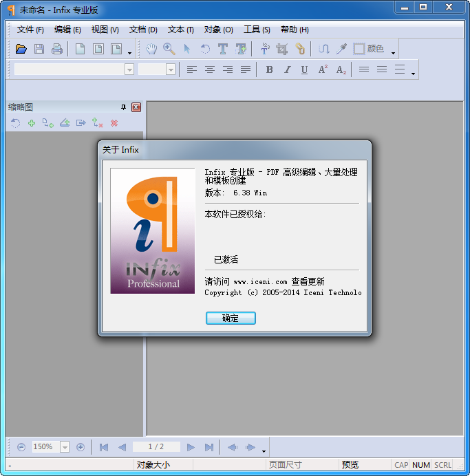Viewport: 470px width, 476px height.
Task: Go to the previous page
Action: [x=122, y=447]
